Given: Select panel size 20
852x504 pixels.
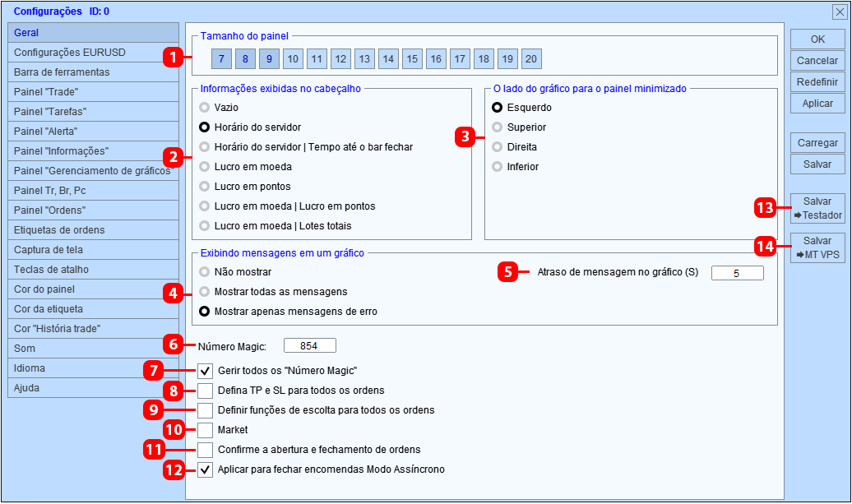Looking at the screenshot, I should [x=531, y=58].
